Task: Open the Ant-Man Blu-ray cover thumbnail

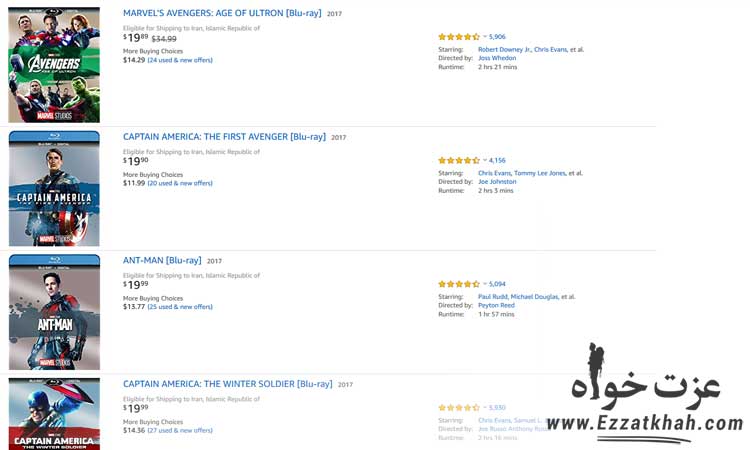Action: point(54,312)
